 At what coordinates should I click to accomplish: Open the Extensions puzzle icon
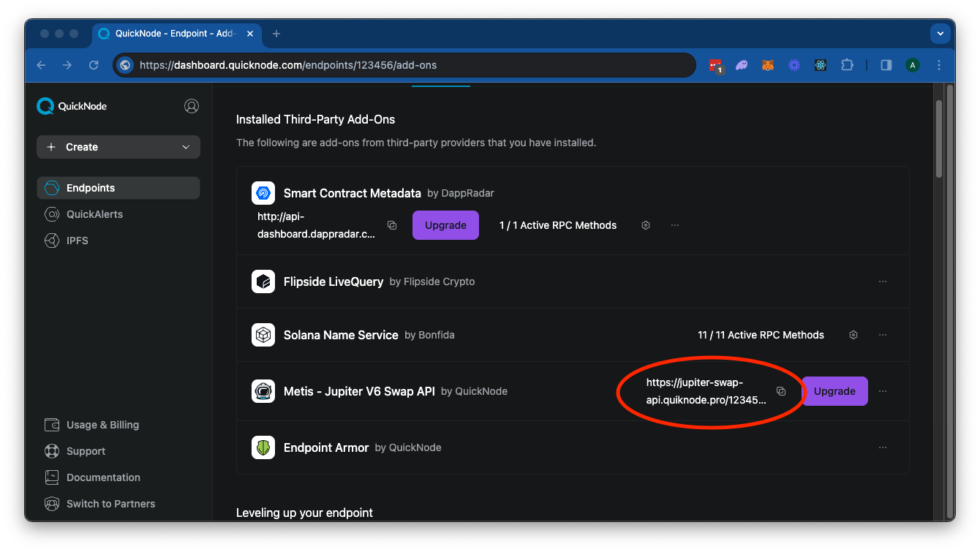847,65
